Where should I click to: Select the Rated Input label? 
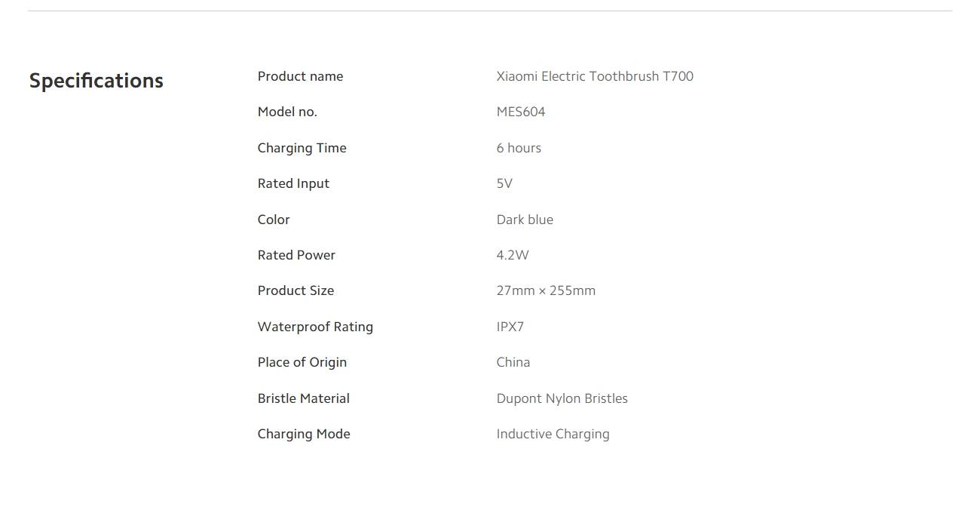click(293, 183)
